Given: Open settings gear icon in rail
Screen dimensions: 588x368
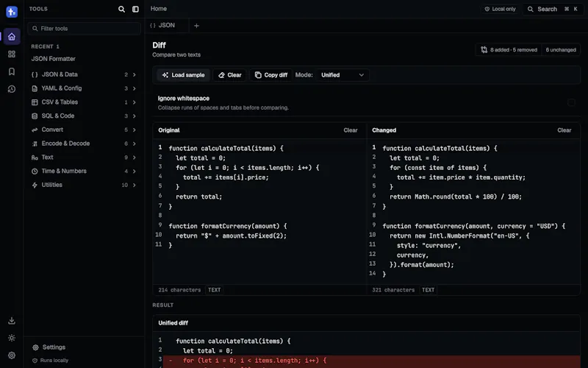Looking at the screenshot, I should click(x=12, y=355).
